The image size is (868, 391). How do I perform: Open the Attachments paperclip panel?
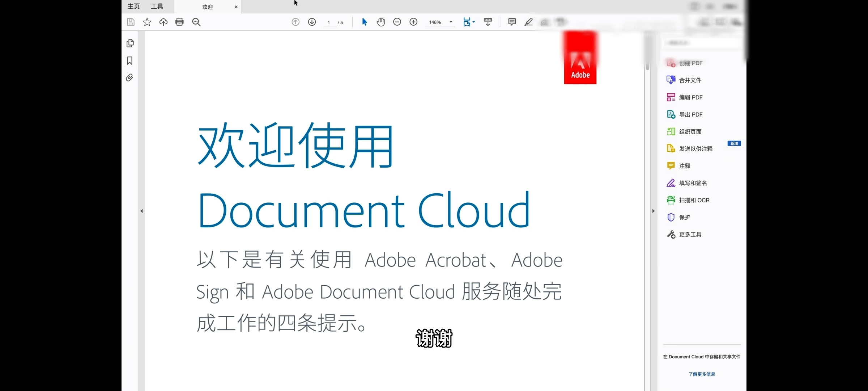129,77
